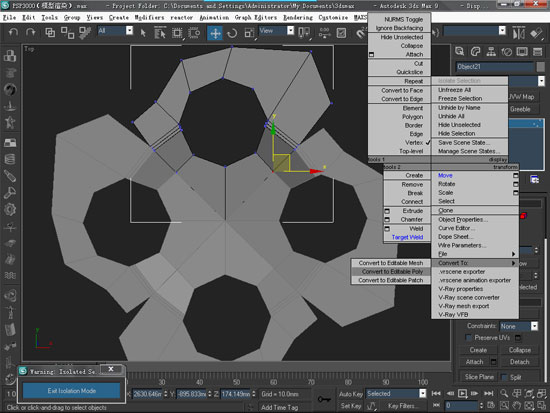Open the Utilities command panel tab
This screenshot has height=413, width=550.
click(x=537, y=52)
